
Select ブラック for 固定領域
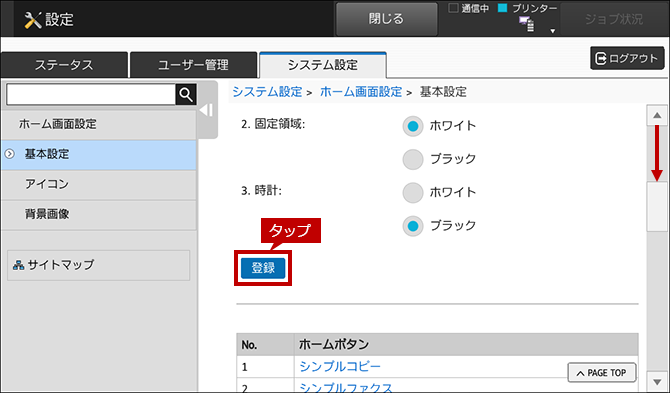(x=413, y=159)
